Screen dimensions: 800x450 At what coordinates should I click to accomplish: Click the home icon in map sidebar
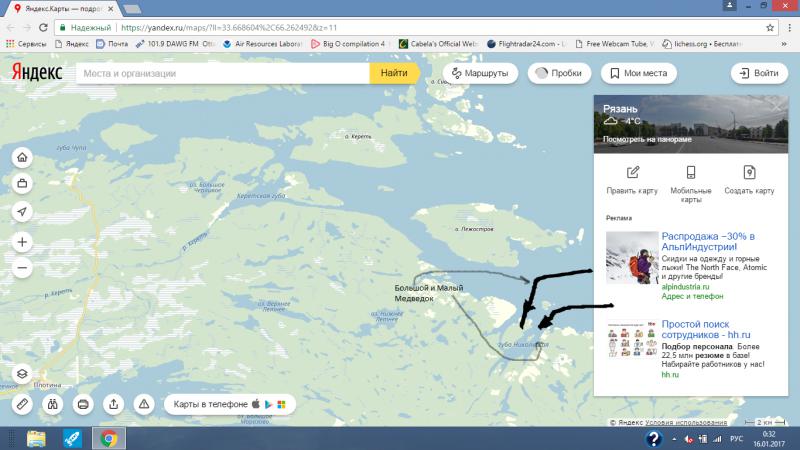23,158
